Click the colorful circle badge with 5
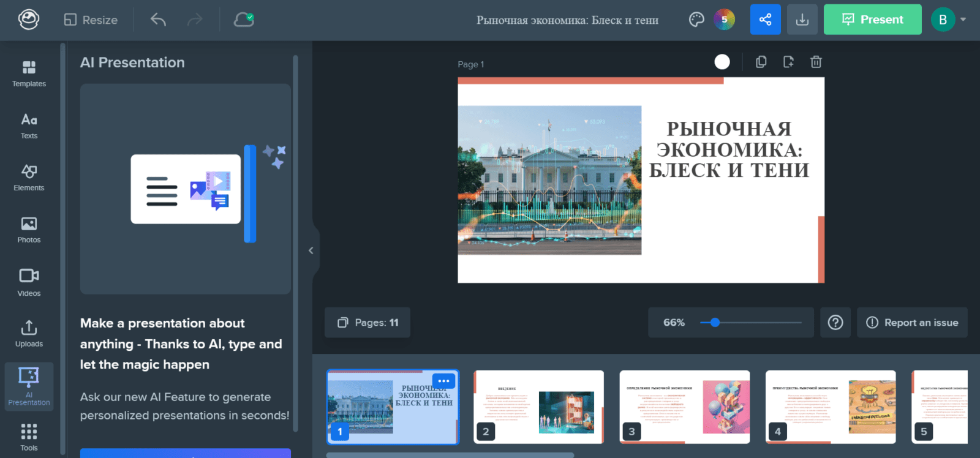This screenshot has height=458, width=980. point(724,20)
